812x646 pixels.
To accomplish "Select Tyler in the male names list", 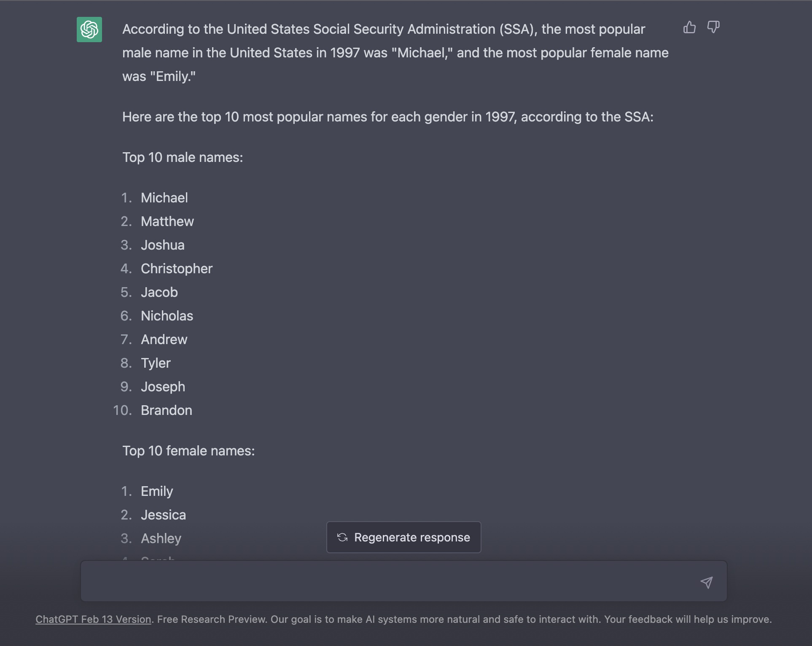I will 156,363.
